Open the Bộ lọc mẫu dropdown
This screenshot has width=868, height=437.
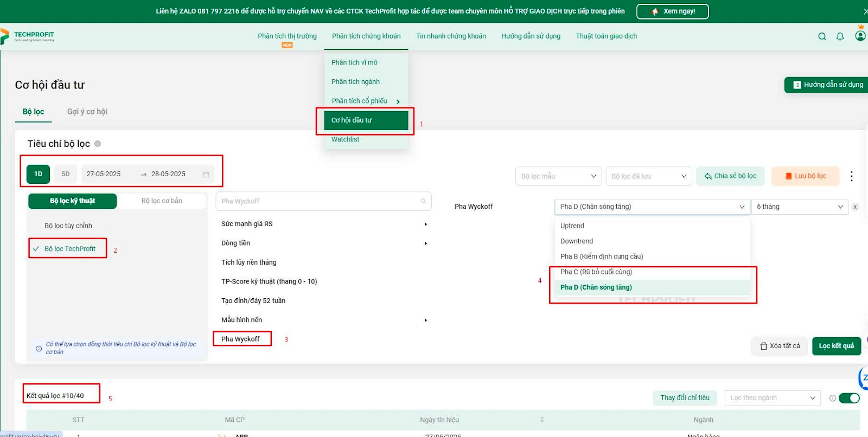coord(558,176)
